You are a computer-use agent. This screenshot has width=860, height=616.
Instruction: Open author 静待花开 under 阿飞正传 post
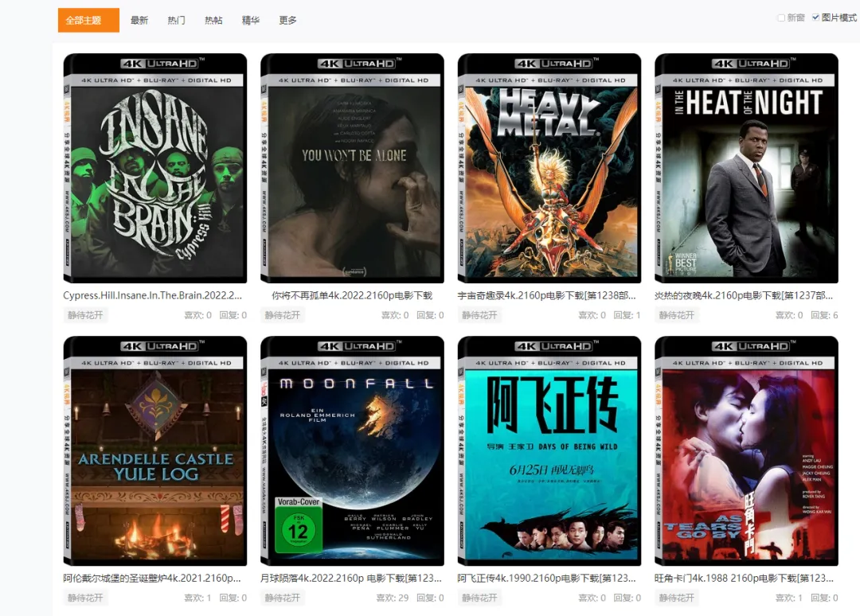(x=479, y=598)
